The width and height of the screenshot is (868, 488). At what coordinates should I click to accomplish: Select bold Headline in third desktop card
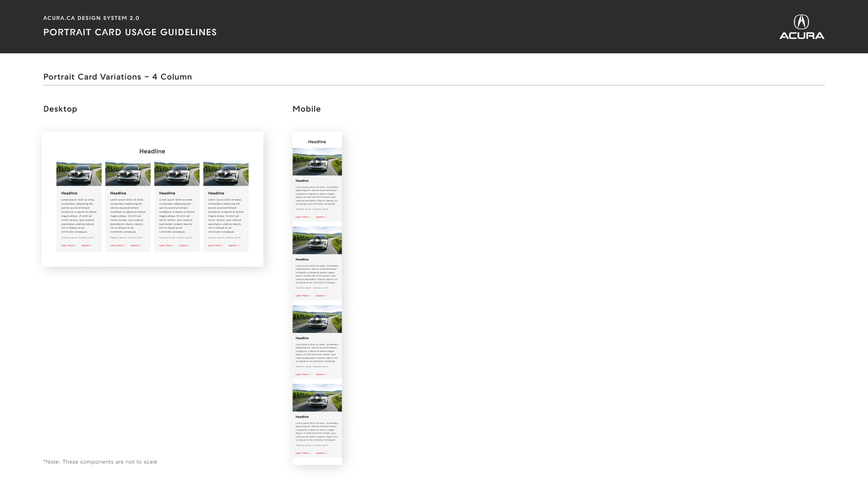[167, 193]
